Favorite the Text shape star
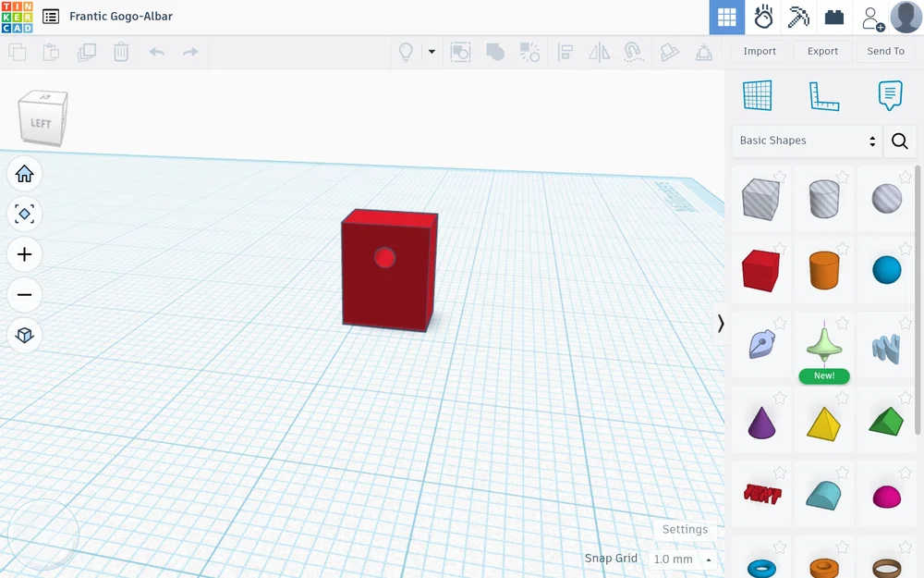The width and height of the screenshot is (924, 578). (x=780, y=473)
